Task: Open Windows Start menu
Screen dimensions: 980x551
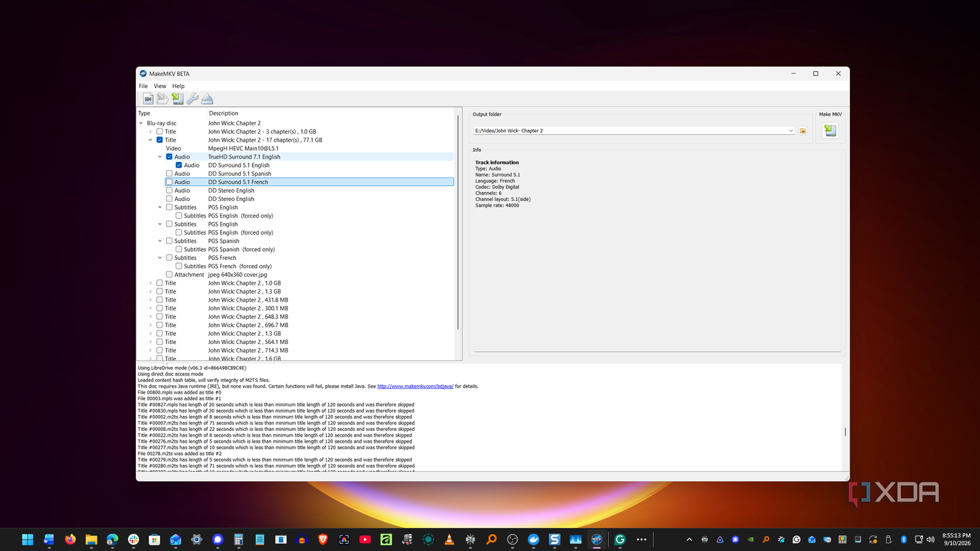Action: 27,539
